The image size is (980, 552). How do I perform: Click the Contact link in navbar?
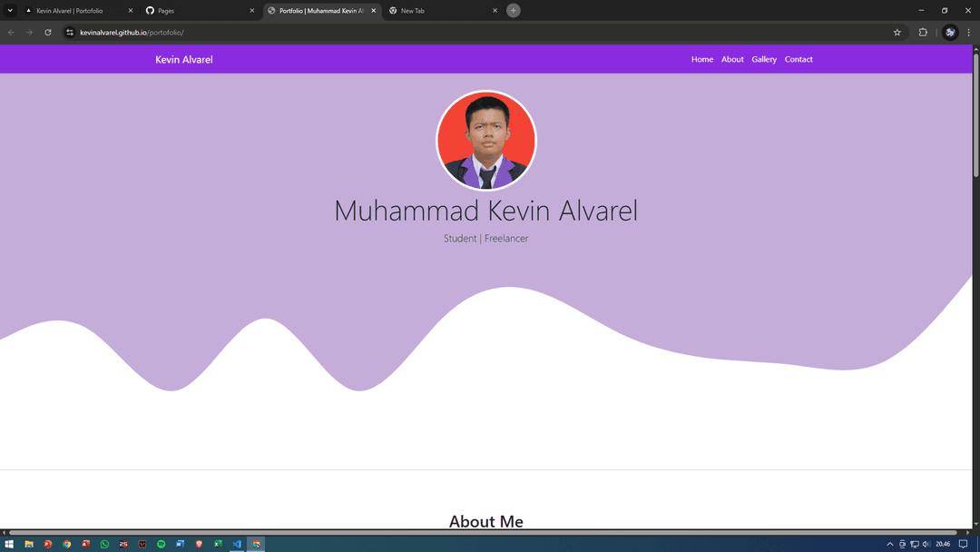(799, 60)
